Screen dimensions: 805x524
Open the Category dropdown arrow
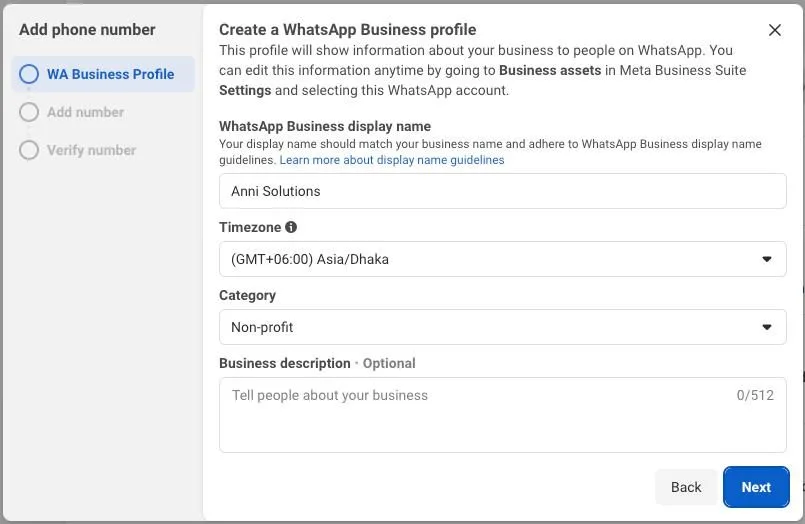(766, 327)
